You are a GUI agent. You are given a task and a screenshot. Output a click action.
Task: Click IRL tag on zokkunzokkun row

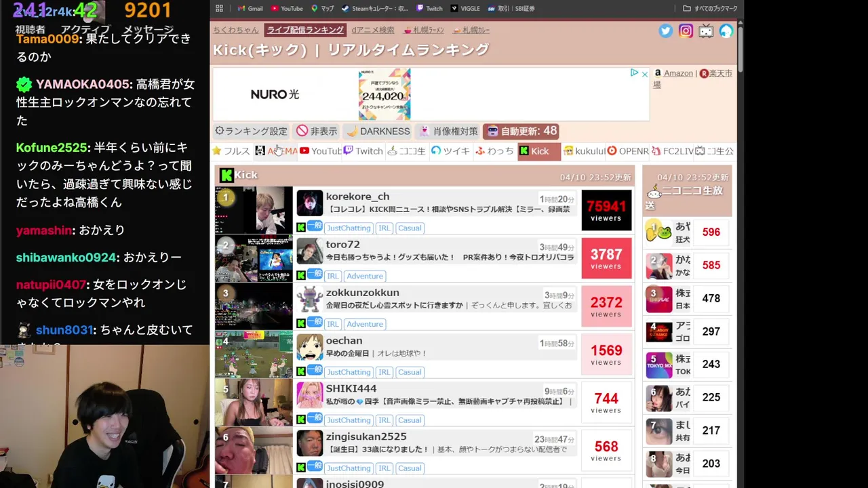click(x=332, y=324)
